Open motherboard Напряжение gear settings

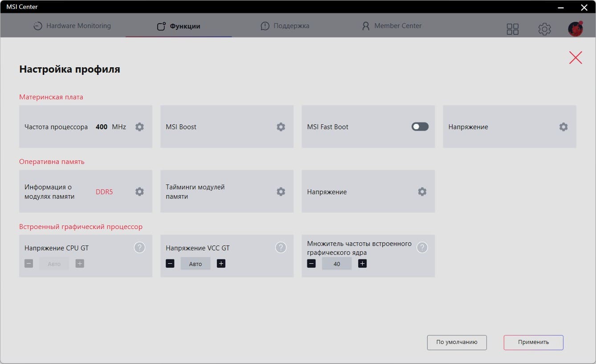coord(563,127)
